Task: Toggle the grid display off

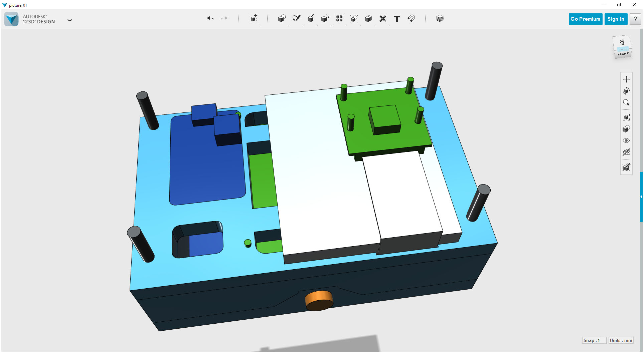Action: 626,152
